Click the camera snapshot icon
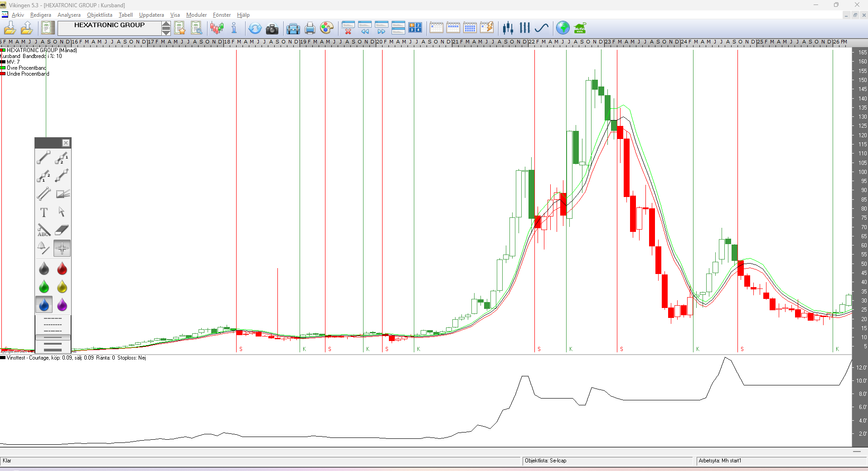The width and height of the screenshot is (868, 471). click(272, 29)
